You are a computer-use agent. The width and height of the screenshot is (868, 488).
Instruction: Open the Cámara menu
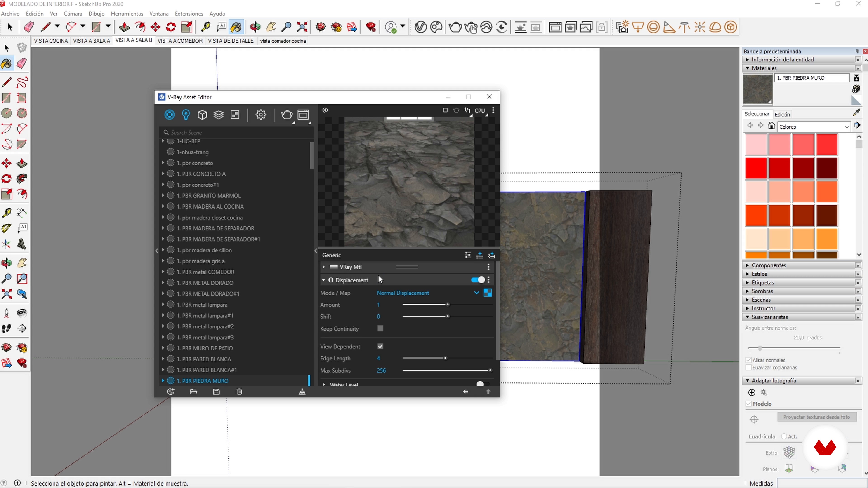(73, 14)
